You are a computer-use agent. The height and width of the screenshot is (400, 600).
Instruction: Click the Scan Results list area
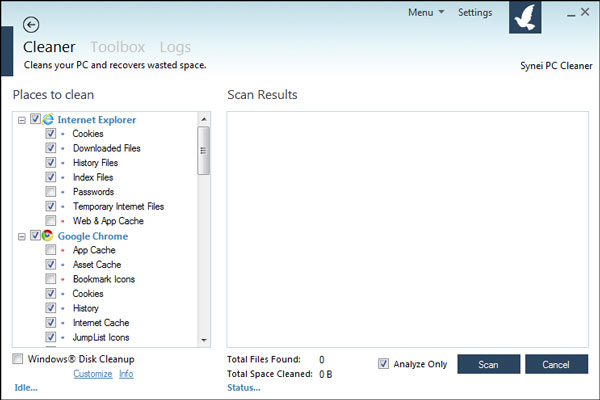[x=408, y=230]
